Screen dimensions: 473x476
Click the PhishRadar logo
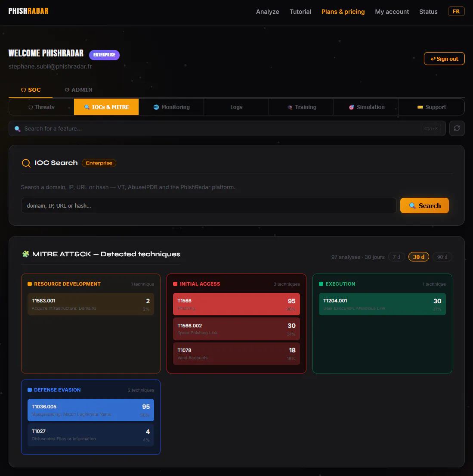tap(28, 11)
